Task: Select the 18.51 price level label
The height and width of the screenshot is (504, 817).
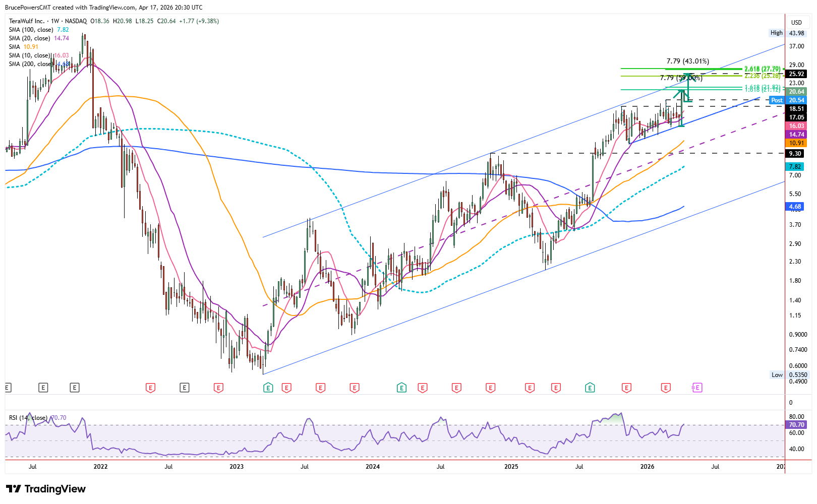Action: click(796, 109)
